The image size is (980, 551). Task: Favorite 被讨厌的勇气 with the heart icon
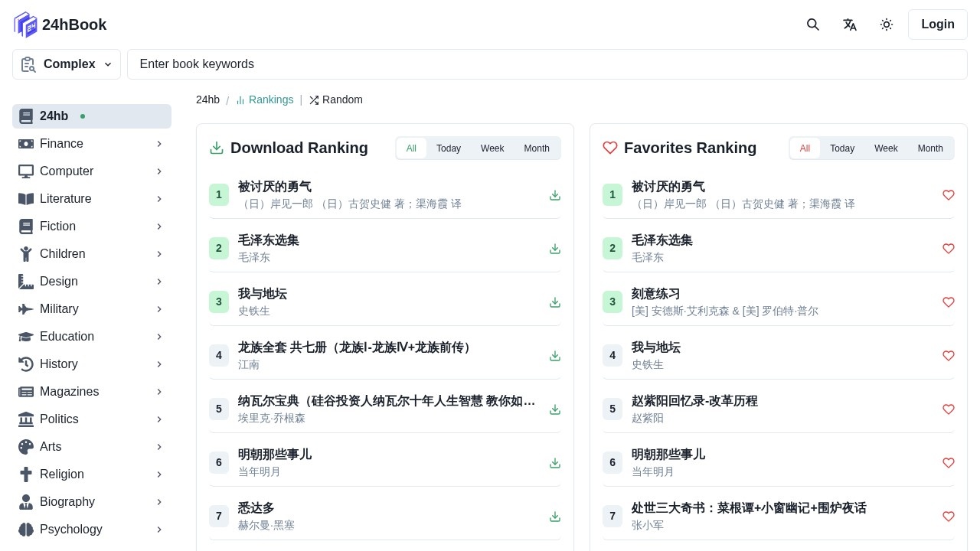click(x=949, y=195)
